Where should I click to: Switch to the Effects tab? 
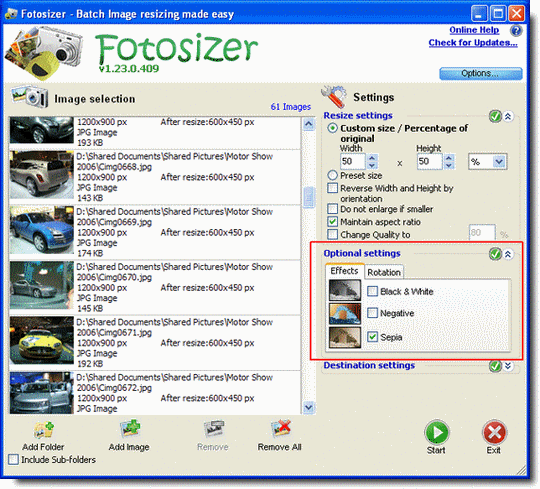click(x=344, y=271)
